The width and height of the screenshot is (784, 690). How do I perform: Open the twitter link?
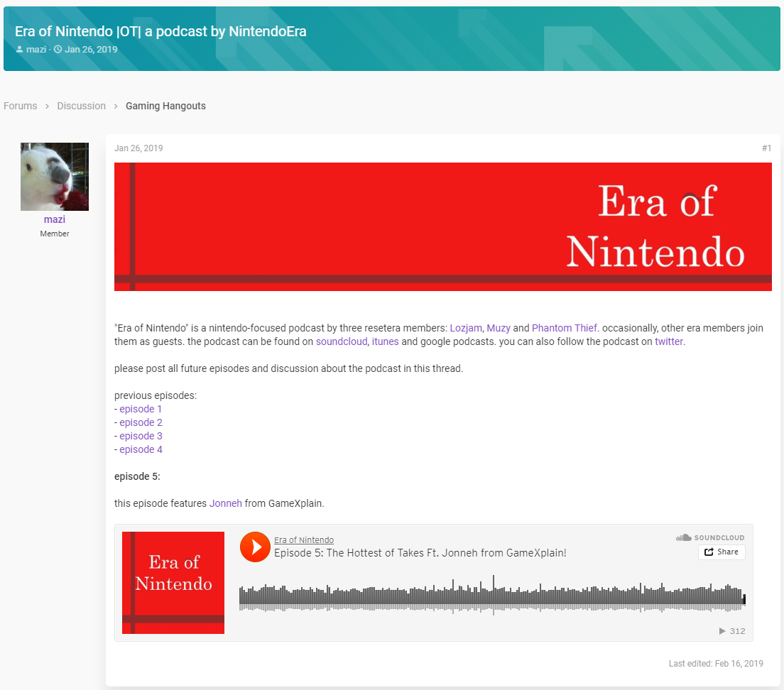669,341
